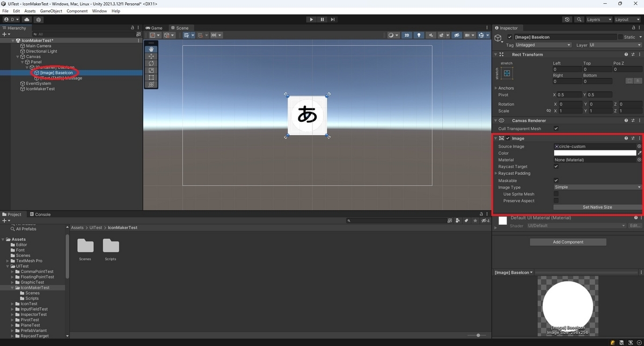Toggle 2D view mode in Scene

(x=407, y=35)
